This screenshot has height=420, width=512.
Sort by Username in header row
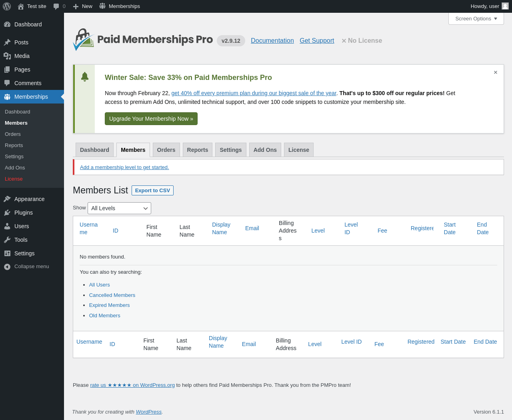pyautogui.click(x=88, y=229)
